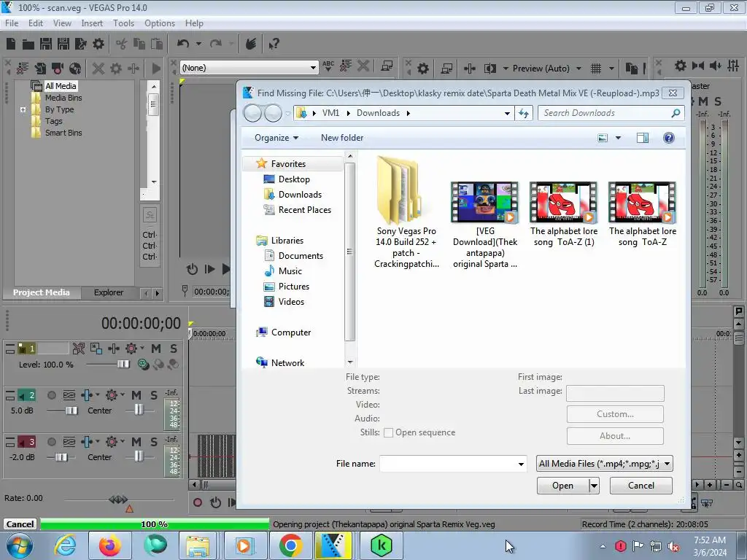This screenshot has height=560, width=747.
Task: Open the Preview (Auto) quality dropdown
Action: [x=578, y=69]
